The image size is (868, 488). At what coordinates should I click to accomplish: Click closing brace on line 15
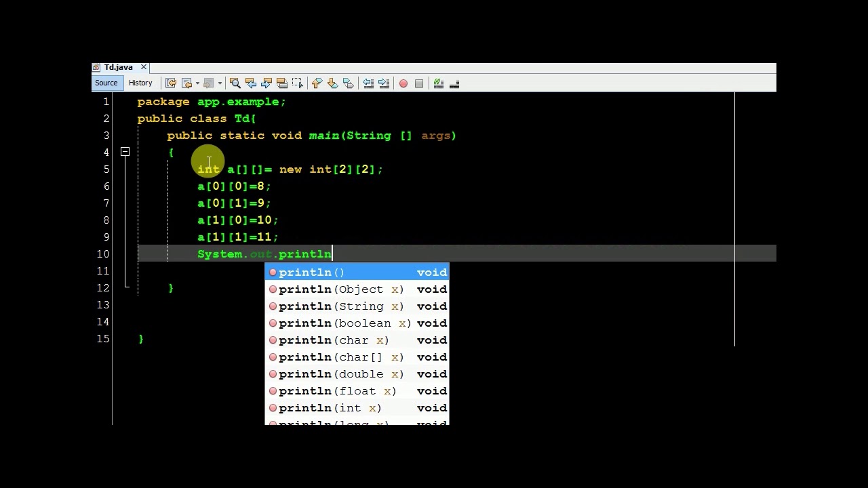pos(141,339)
